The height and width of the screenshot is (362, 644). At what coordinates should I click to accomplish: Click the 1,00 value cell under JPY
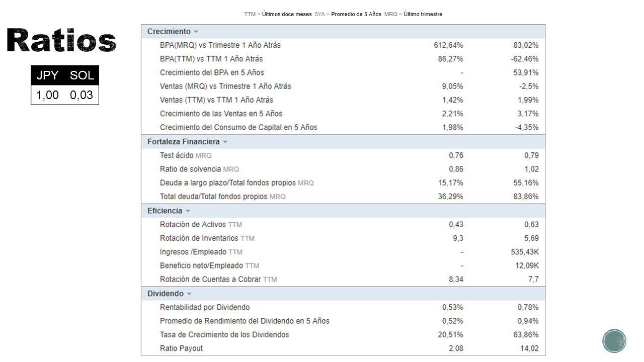pos(48,95)
